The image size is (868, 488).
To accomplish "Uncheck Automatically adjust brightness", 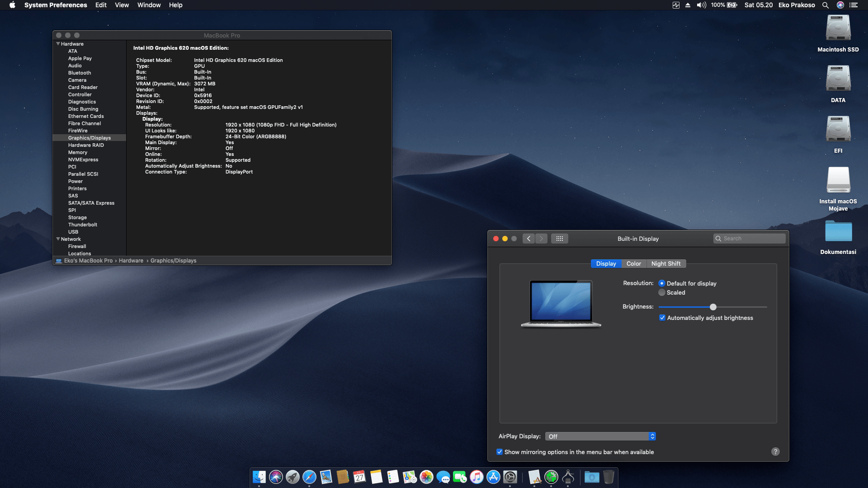I will [662, 318].
